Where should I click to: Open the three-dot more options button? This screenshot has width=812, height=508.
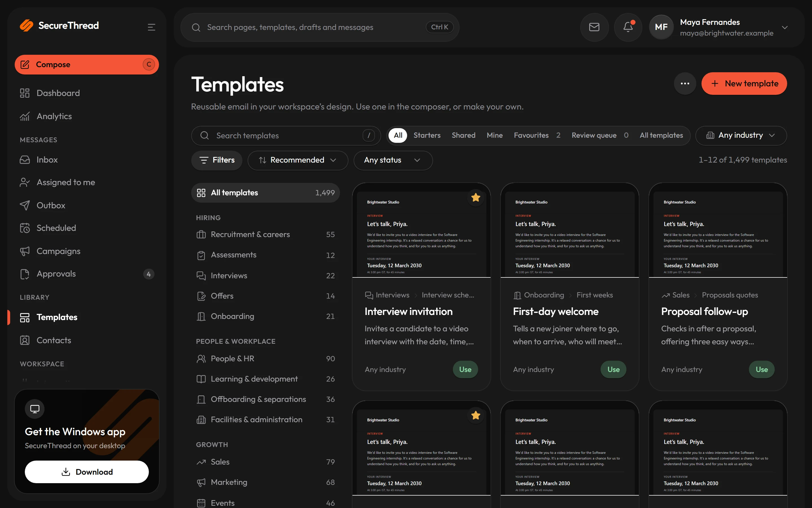[685, 83]
